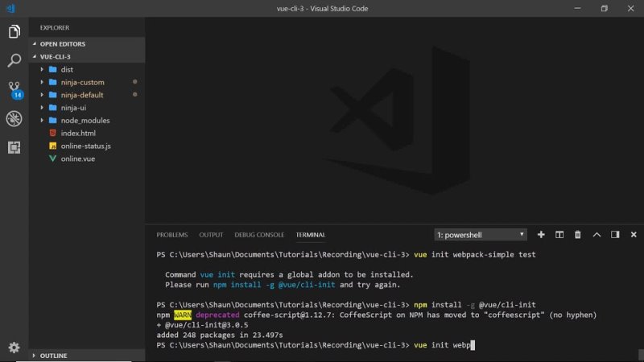Image resolution: width=644 pixels, height=362 pixels.
Task: Select ninja-default folder label
Action: [x=82, y=95]
